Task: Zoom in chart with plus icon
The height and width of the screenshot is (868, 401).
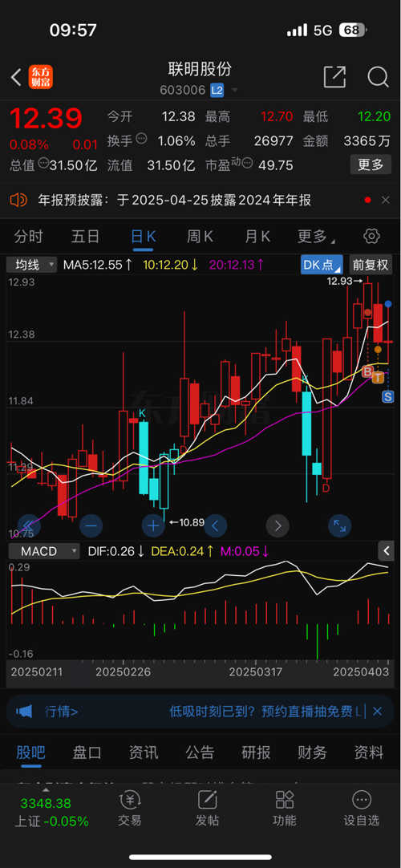Action: [x=153, y=525]
